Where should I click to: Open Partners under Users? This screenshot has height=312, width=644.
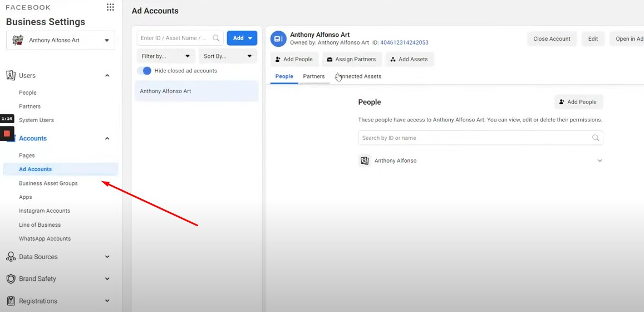[30, 106]
